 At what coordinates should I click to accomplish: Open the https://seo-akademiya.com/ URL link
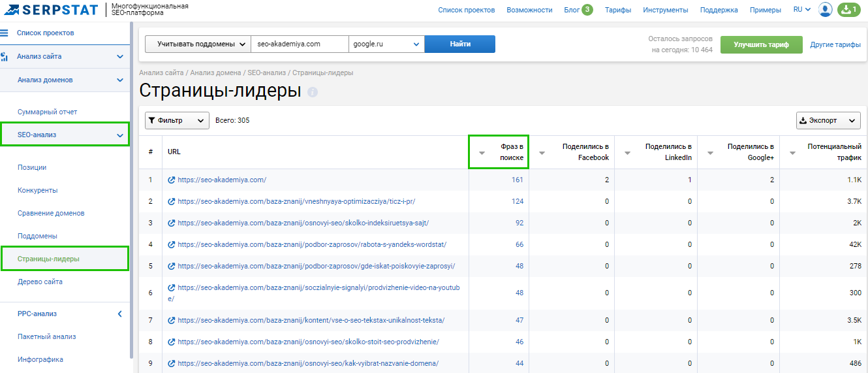click(x=222, y=180)
